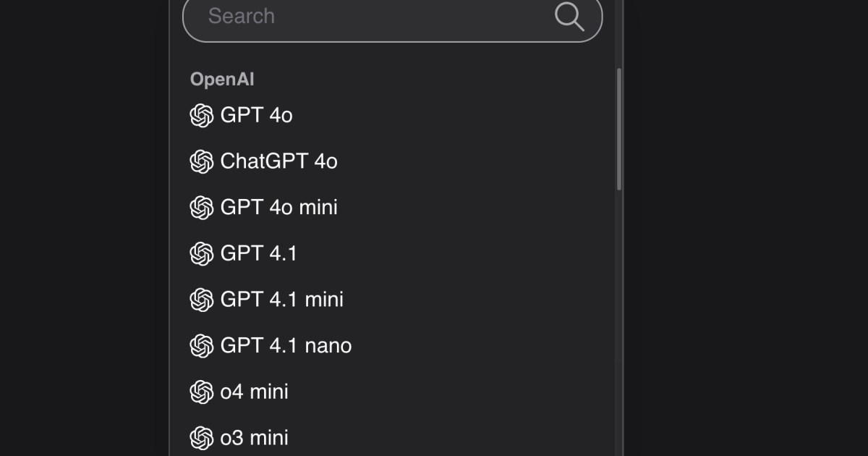Choose the GPT 4.1 nano option
Viewport: 868px width, 456px height.
(x=286, y=346)
